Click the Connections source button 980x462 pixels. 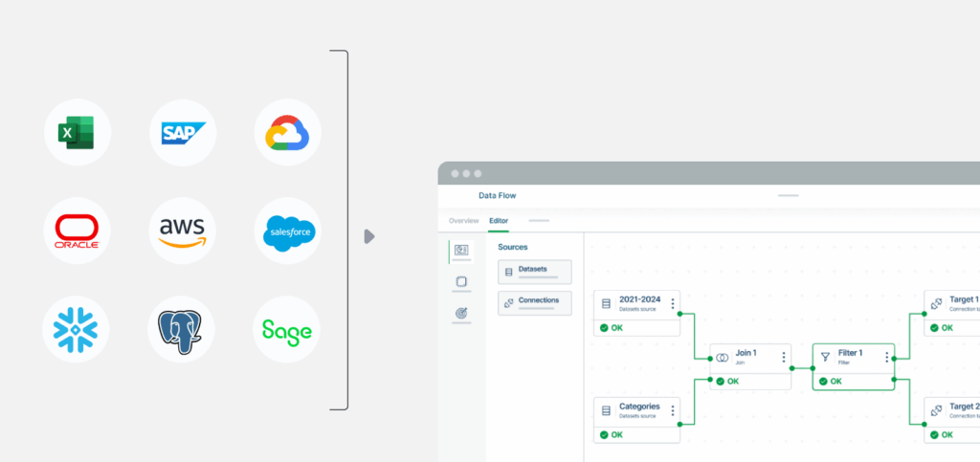534,303
